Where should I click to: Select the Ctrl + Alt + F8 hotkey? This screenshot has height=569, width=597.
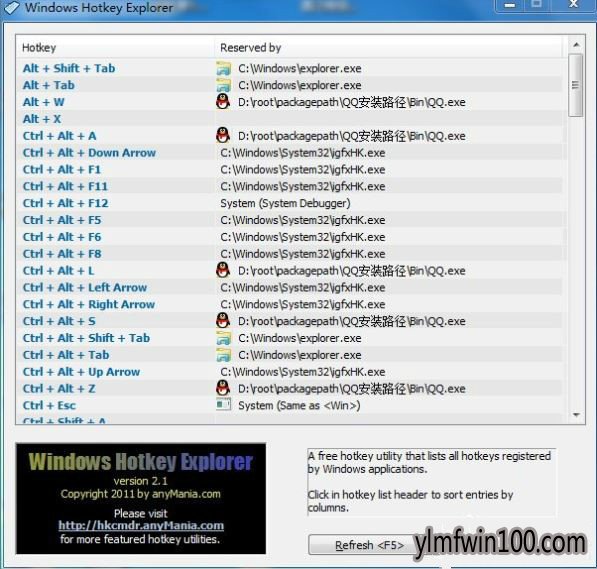click(x=62, y=254)
